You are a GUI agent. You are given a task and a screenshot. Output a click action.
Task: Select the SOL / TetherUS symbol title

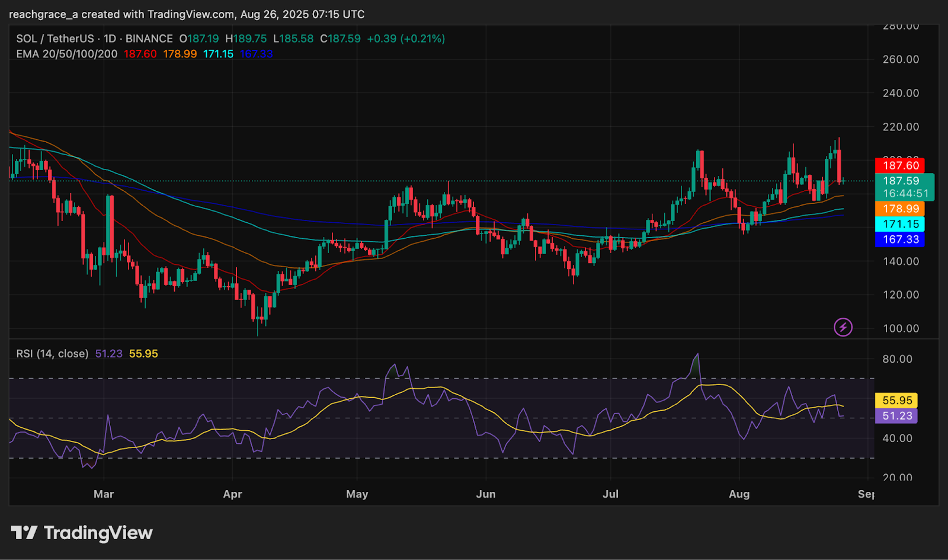[x=55, y=39]
